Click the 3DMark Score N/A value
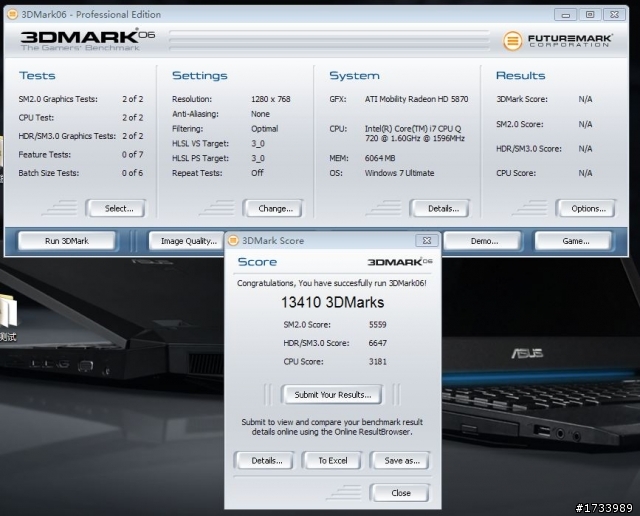 click(x=585, y=99)
